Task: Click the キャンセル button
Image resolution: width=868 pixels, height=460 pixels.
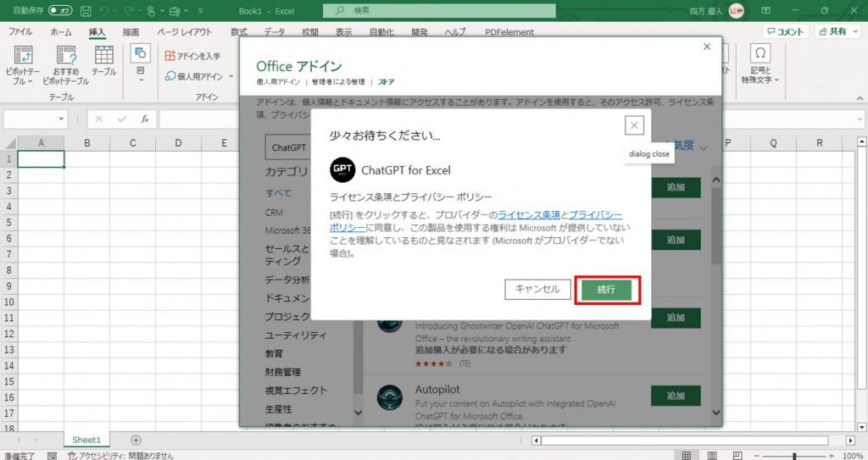Action: click(537, 289)
